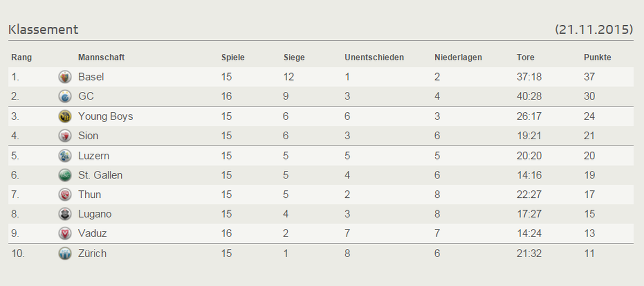Click the Klassement heading
644x286 pixels.
point(43,30)
